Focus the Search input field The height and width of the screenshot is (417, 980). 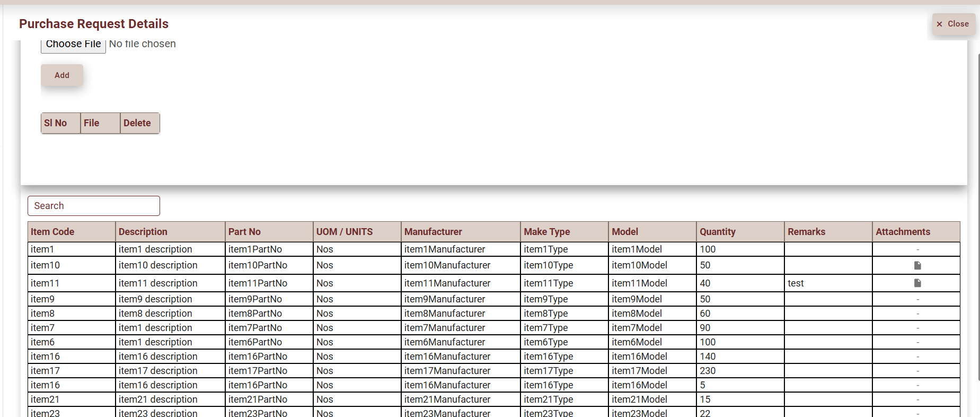point(94,206)
